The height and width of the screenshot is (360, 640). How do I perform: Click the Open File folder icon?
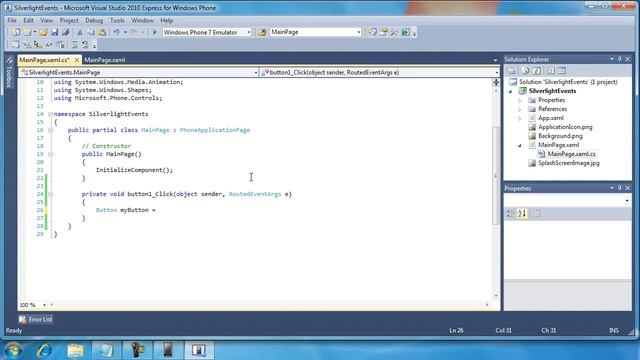(x=43, y=32)
